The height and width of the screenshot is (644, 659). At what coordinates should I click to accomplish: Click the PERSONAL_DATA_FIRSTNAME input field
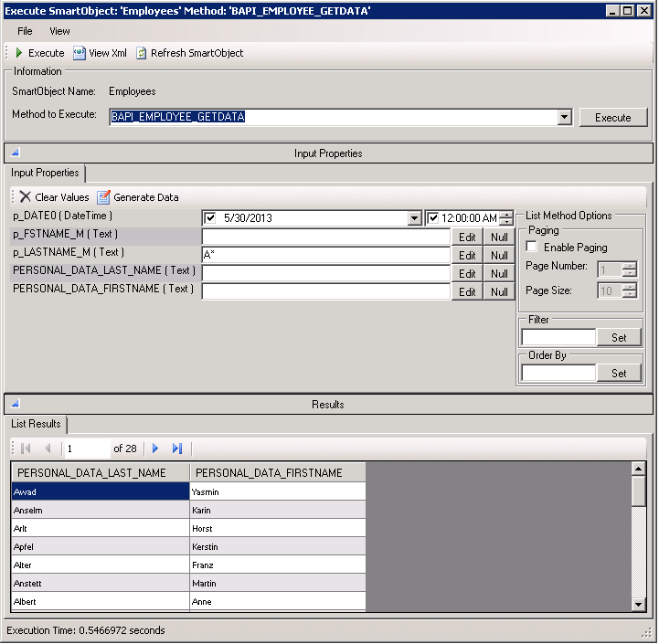(326, 291)
